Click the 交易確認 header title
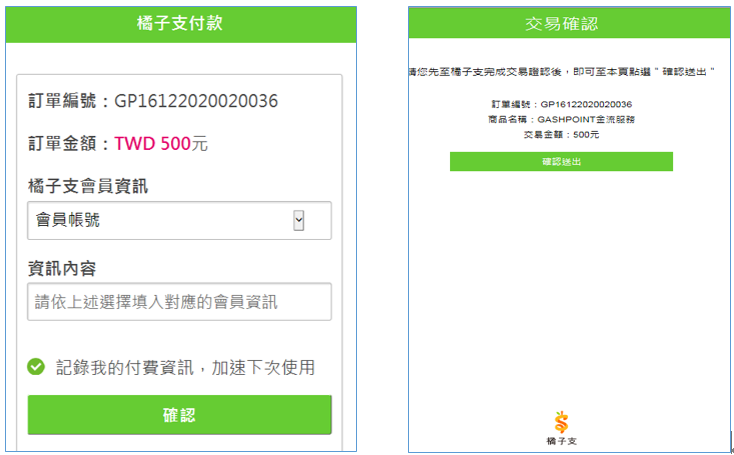The image size is (734, 455). [x=562, y=23]
